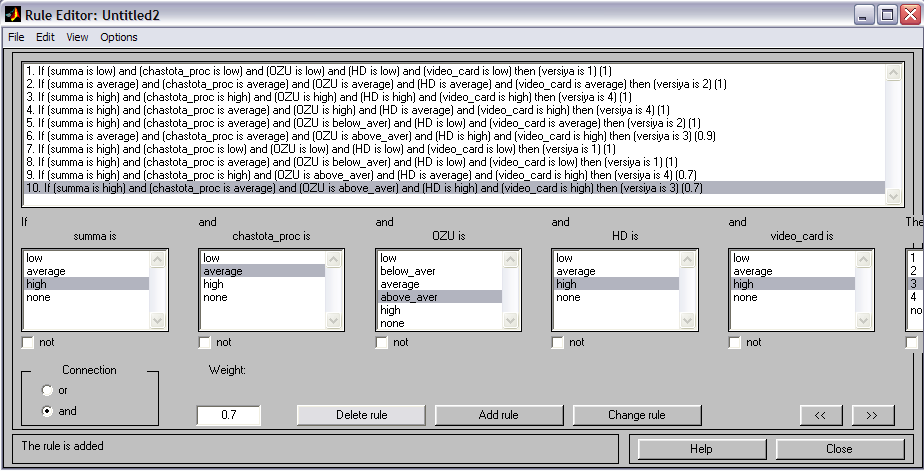This screenshot has height=471, width=924.
Task: Select highlighted rule 10 in list
Action: [454, 188]
